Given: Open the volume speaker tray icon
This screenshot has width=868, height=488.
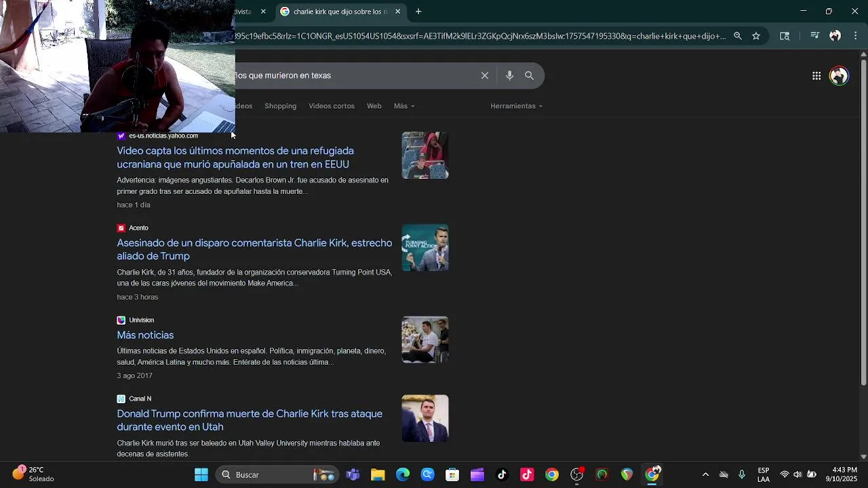Looking at the screenshot, I should click(x=797, y=474).
